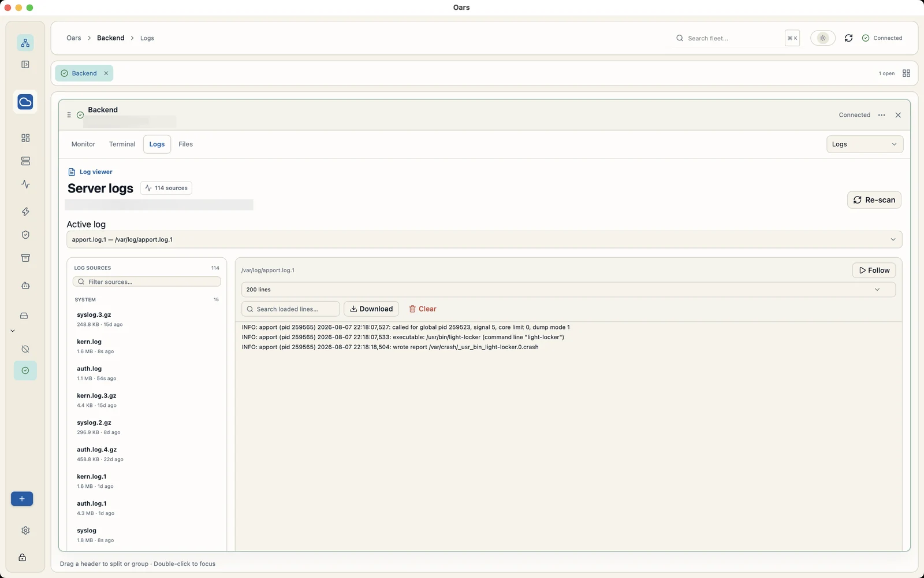Select auth.log in log sources
This screenshot has width=924, height=578.
[x=147, y=373]
